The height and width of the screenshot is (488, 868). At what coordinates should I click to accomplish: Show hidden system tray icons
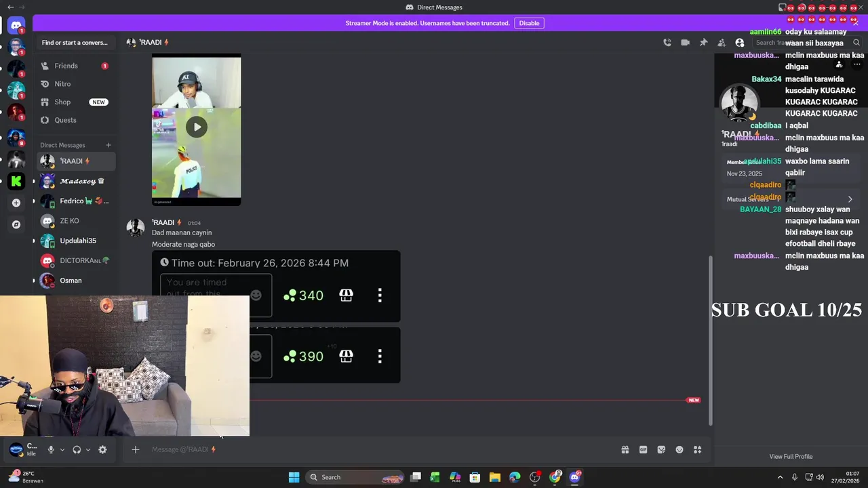(780, 477)
